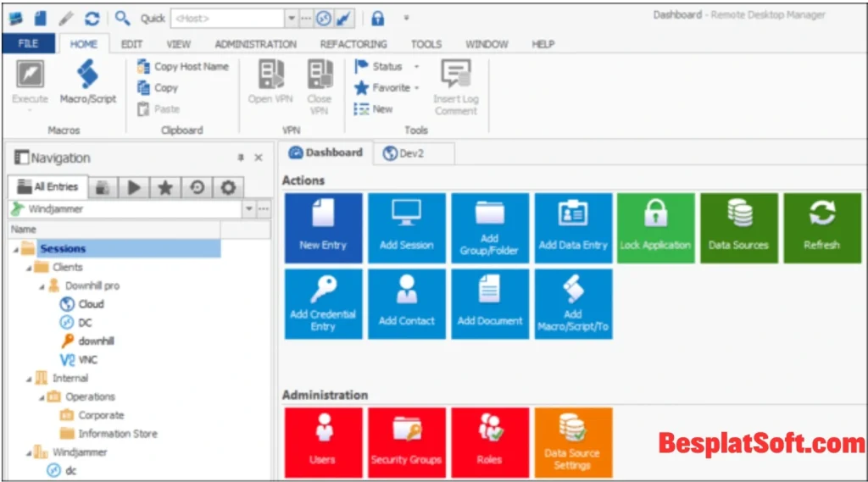
Task: Click the Macro/Script ribbon button
Action: pyautogui.click(x=87, y=82)
